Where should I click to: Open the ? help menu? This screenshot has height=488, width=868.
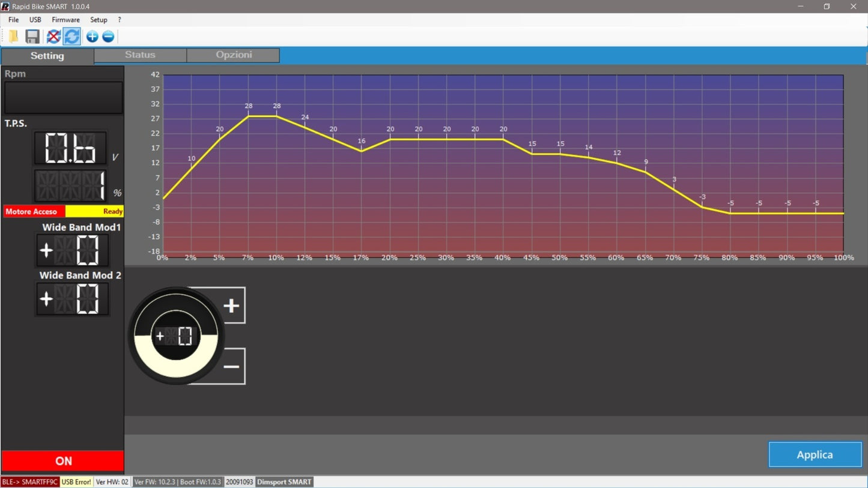point(120,20)
